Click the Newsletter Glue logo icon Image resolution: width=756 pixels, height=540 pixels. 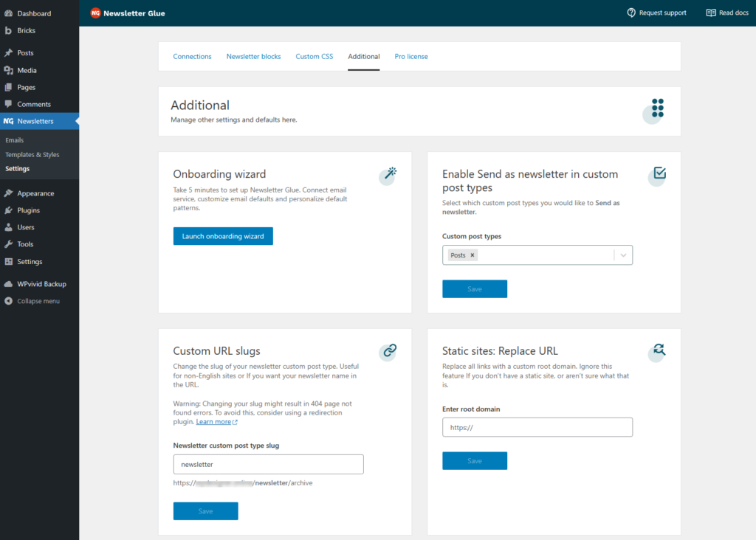tap(95, 13)
